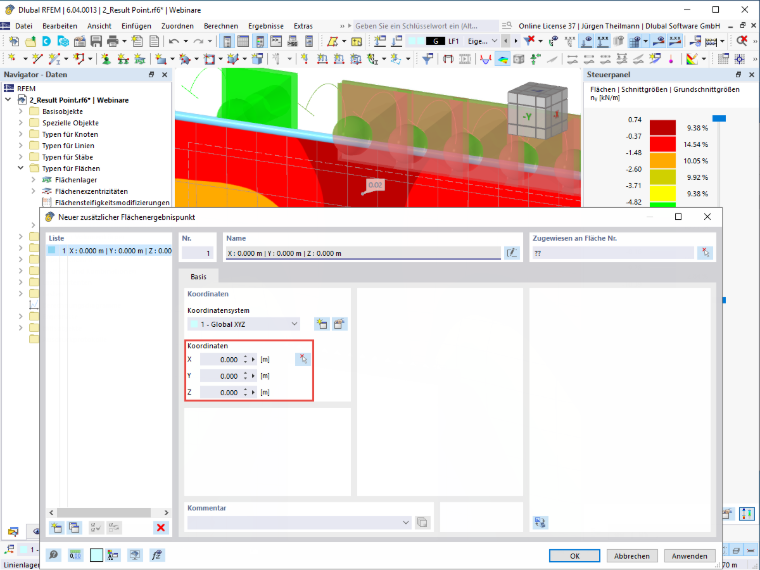
Task: Open the Kommentar dropdown
Action: click(x=406, y=522)
